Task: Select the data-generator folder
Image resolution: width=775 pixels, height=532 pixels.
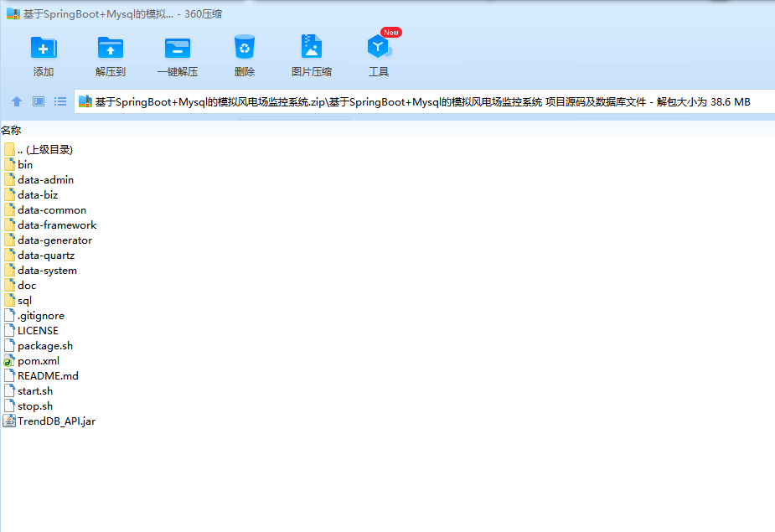Action: [48, 240]
